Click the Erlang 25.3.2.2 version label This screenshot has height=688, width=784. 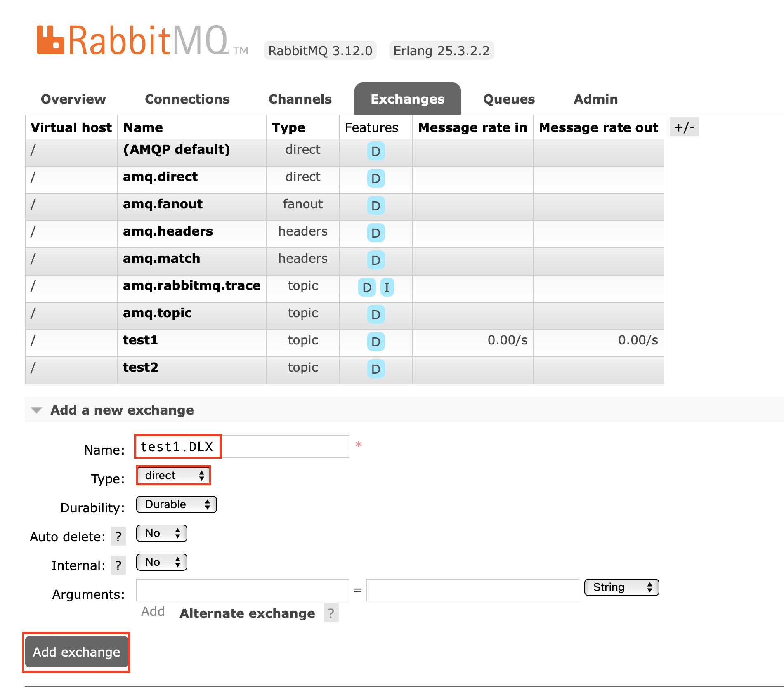442,50
